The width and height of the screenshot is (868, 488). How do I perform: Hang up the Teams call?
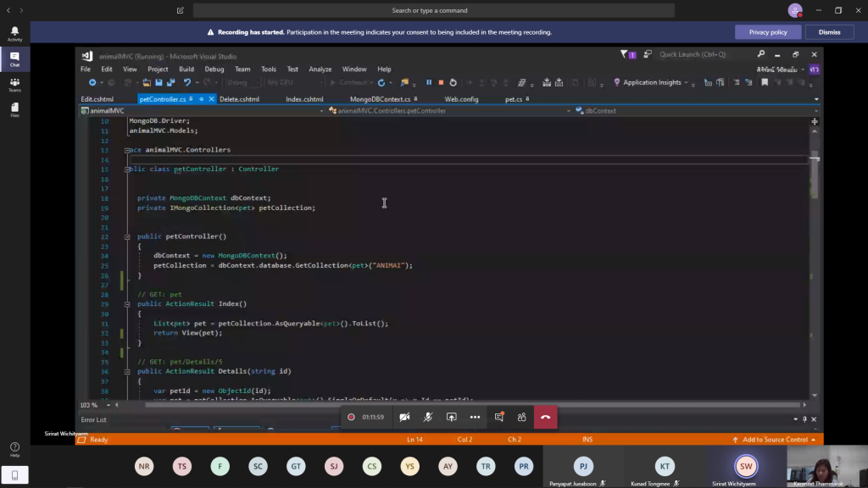click(x=545, y=417)
